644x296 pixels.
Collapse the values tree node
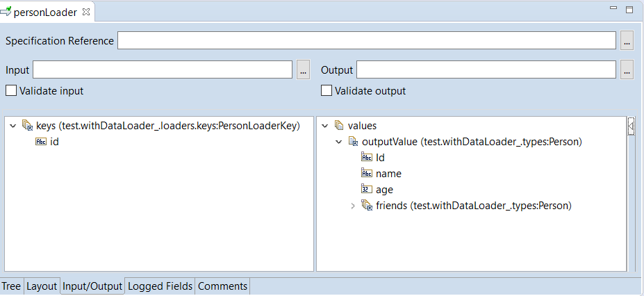(325, 126)
